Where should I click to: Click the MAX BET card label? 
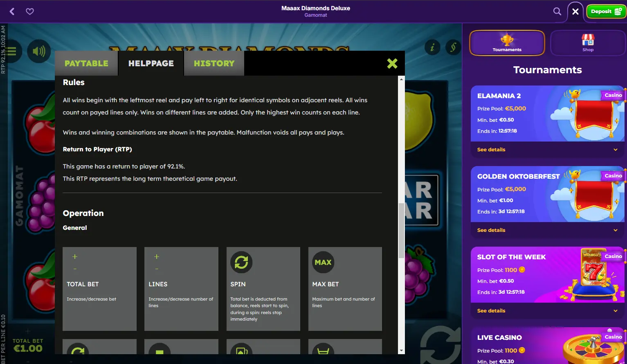[326, 284]
